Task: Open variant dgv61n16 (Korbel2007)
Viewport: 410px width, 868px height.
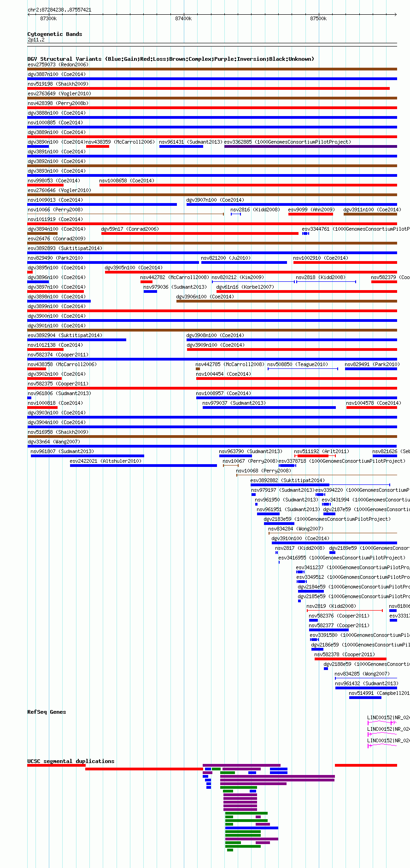Action: [x=245, y=287]
